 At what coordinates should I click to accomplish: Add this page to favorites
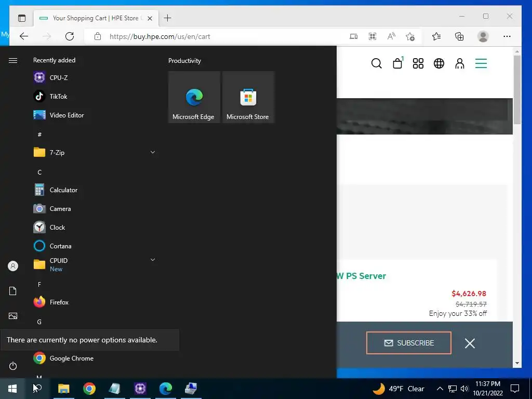410,36
